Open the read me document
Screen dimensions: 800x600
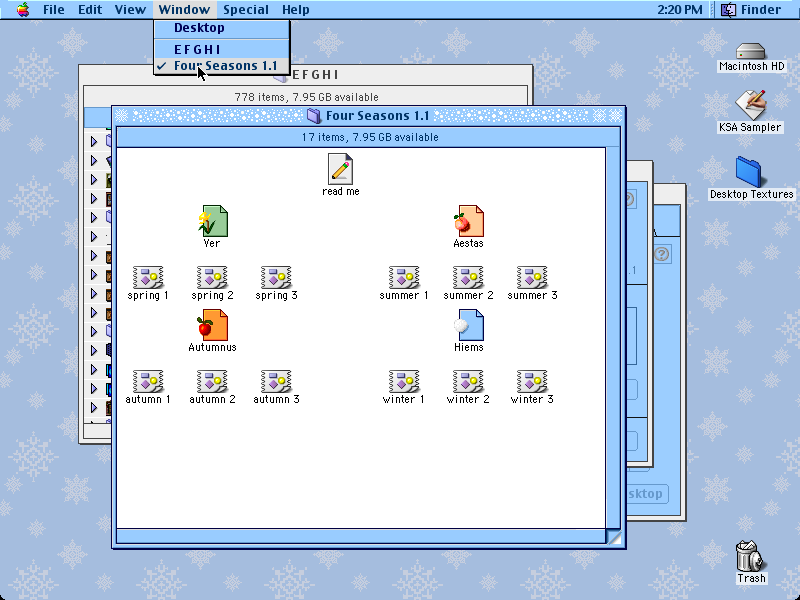[340, 175]
